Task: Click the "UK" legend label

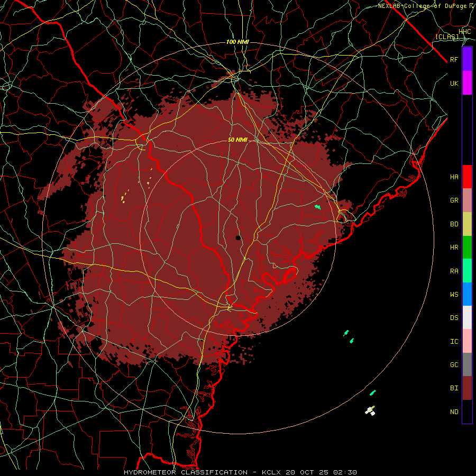Action: [x=454, y=83]
